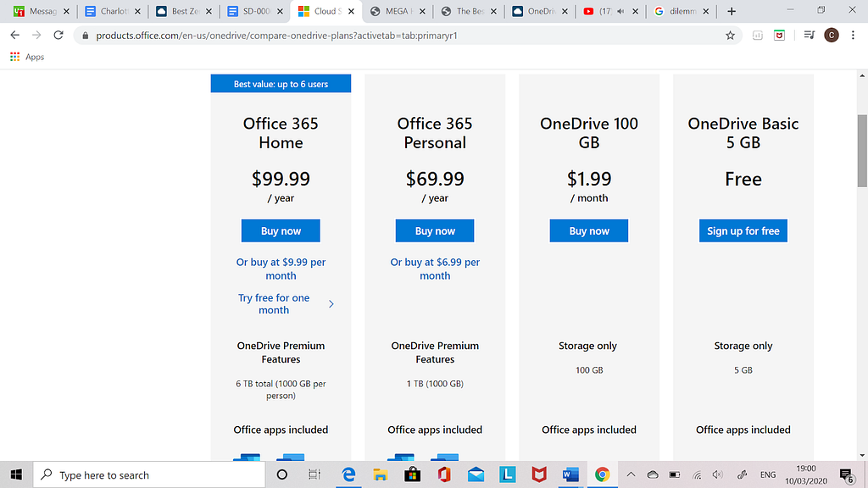Expand the Try free for one month chevron
Viewport: 868px width, 488px height.
pyautogui.click(x=331, y=304)
